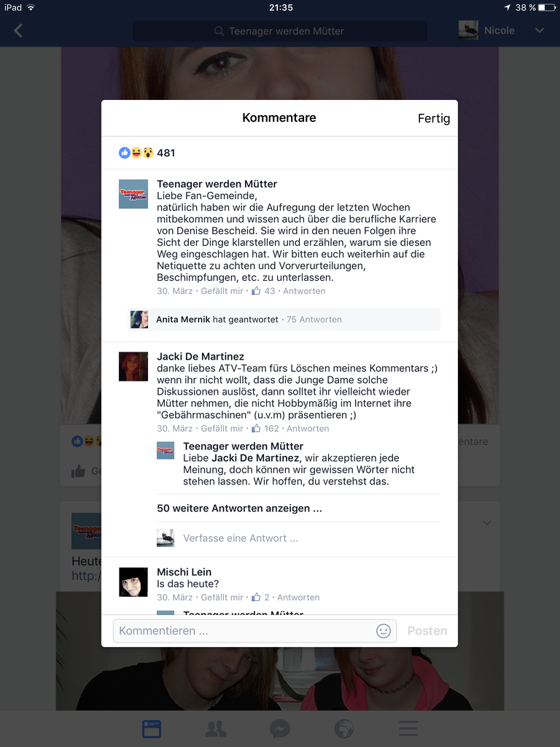The width and height of the screenshot is (560, 747).
Task: Open the hamburger More menu tab
Action: (408, 729)
